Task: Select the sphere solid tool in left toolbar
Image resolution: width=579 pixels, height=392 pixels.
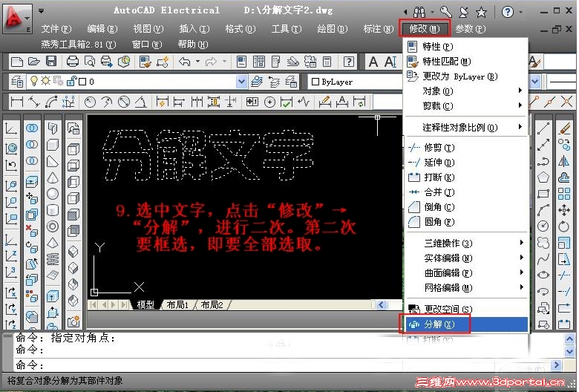Action: point(53,194)
